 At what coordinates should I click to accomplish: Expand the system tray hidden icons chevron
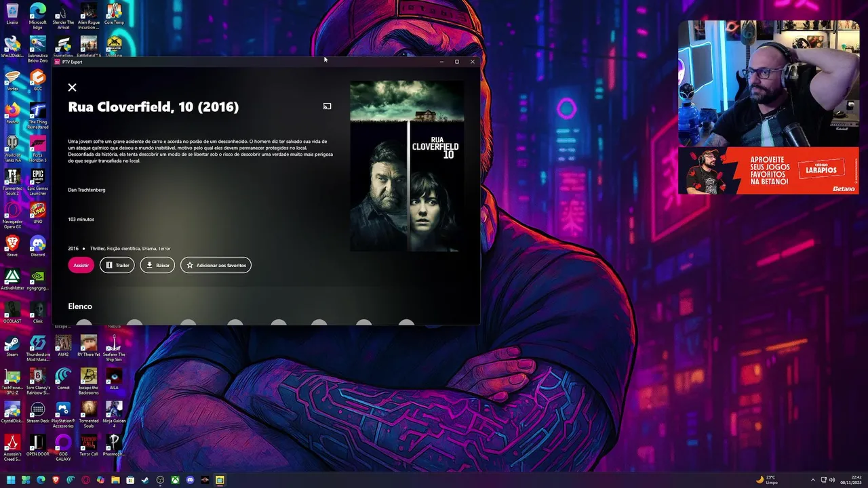813,480
